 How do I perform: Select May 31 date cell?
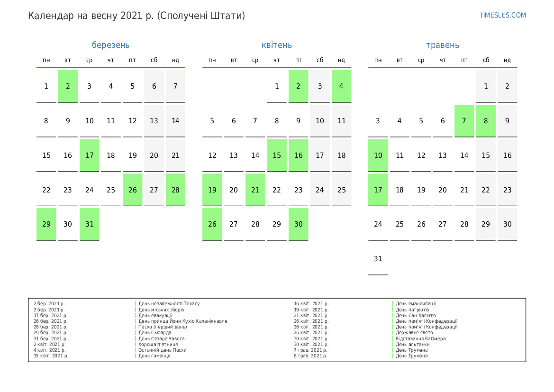(x=378, y=259)
